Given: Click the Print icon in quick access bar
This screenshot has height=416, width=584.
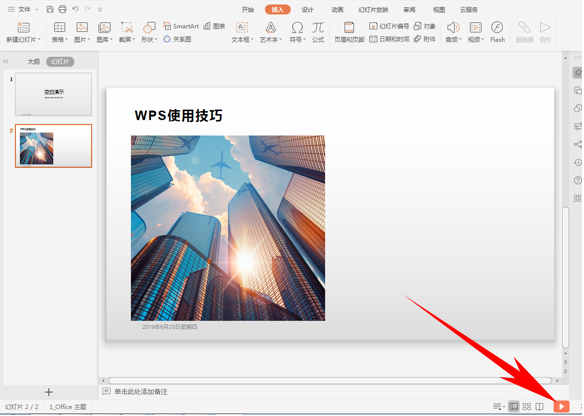Looking at the screenshot, I should coord(62,9).
